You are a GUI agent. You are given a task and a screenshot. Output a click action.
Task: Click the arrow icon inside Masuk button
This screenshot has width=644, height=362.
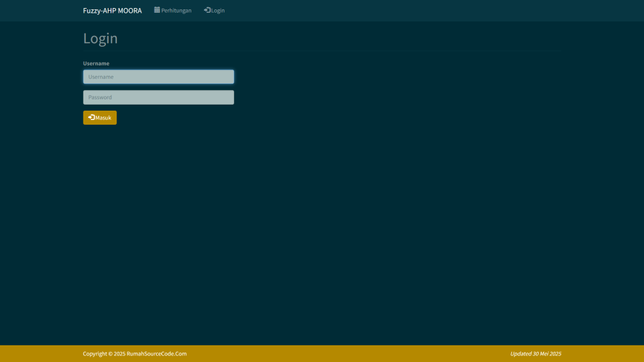pos(91,117)
